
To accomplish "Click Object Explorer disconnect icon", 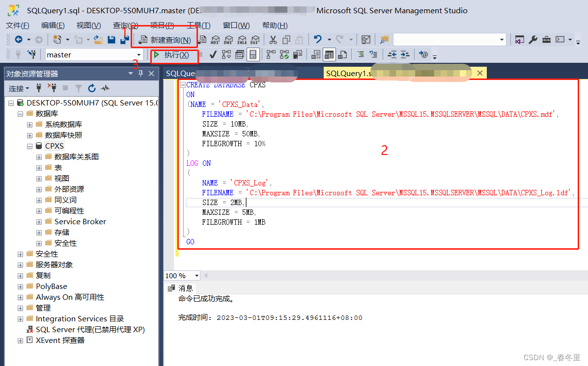I will click(x=52, y=88).
